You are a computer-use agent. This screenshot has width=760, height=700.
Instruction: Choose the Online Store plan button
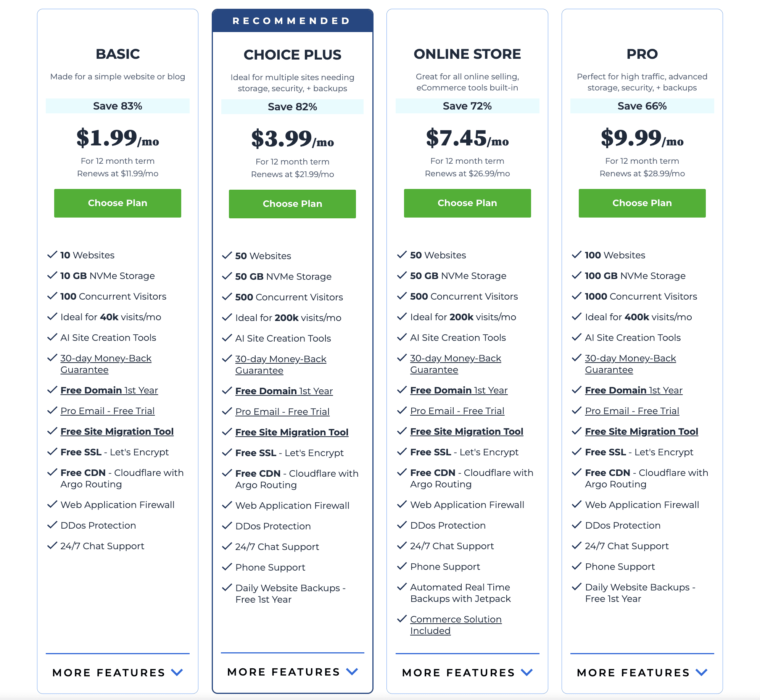[467, 203]
